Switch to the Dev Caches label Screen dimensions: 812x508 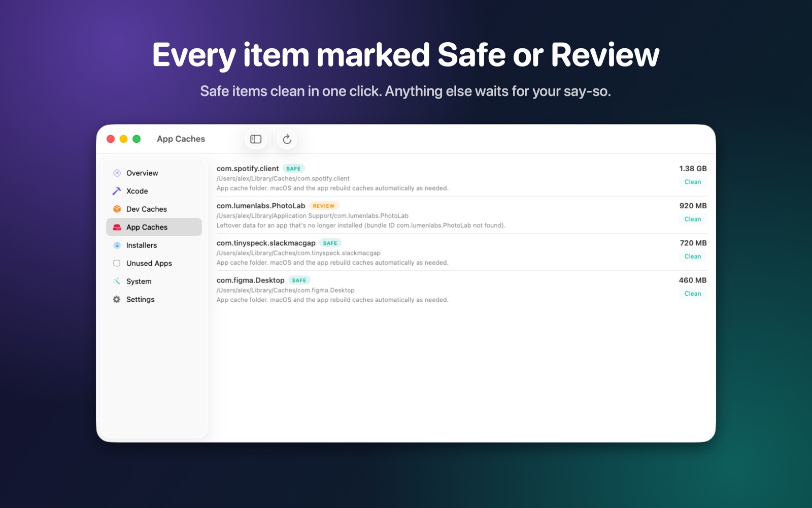(147, 209)
